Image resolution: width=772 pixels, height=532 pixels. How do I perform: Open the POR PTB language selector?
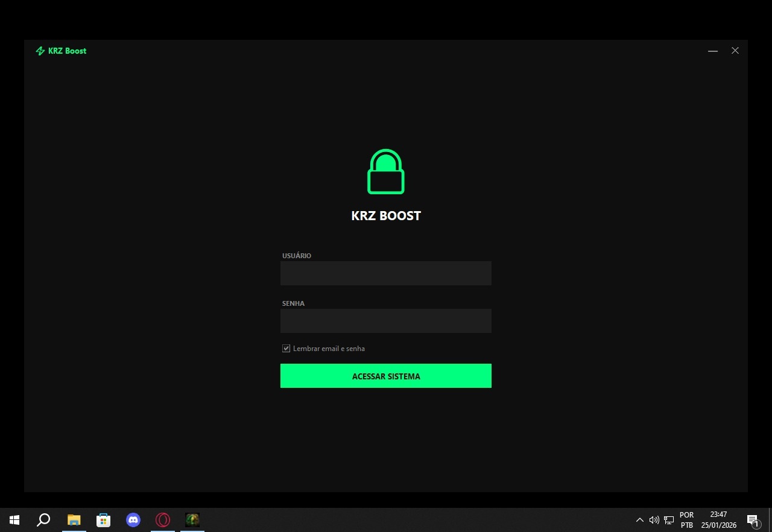pos(686,520)
